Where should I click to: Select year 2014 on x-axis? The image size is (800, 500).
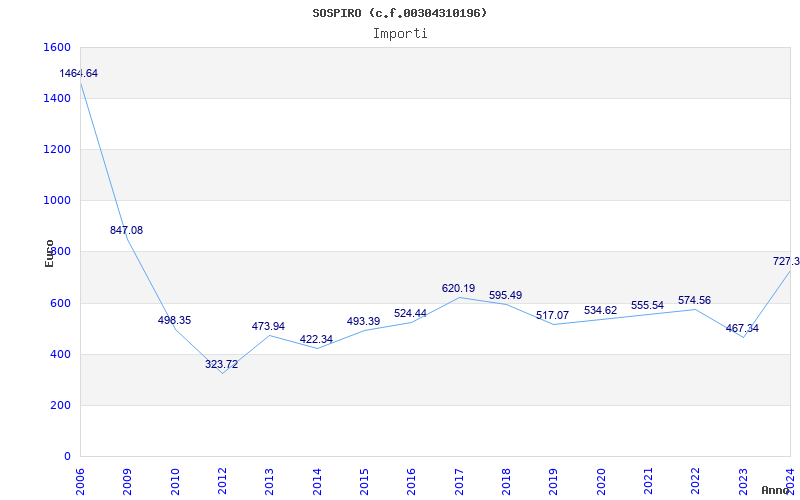317,481
